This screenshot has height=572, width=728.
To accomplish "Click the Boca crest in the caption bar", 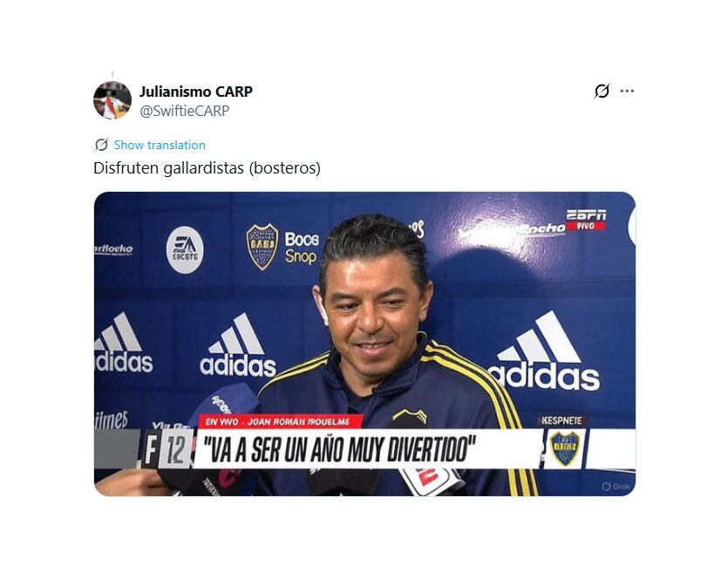I will coord(565,448).
